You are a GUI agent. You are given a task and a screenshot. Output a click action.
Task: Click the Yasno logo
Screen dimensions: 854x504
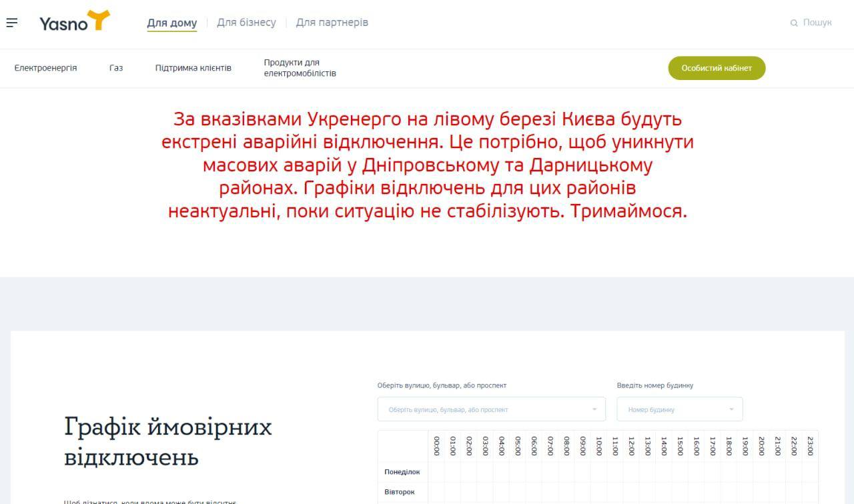[x=73, y=21]
